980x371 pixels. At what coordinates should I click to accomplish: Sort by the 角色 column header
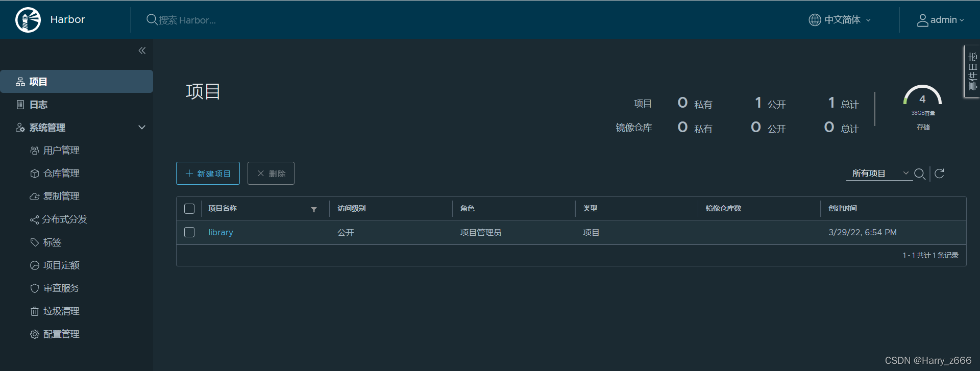point(467,209)
